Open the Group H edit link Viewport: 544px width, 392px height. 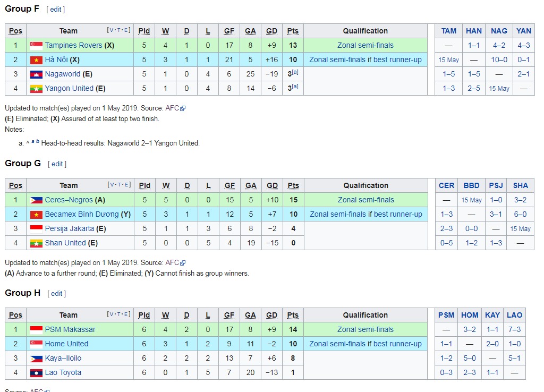[x=56, y=294]
